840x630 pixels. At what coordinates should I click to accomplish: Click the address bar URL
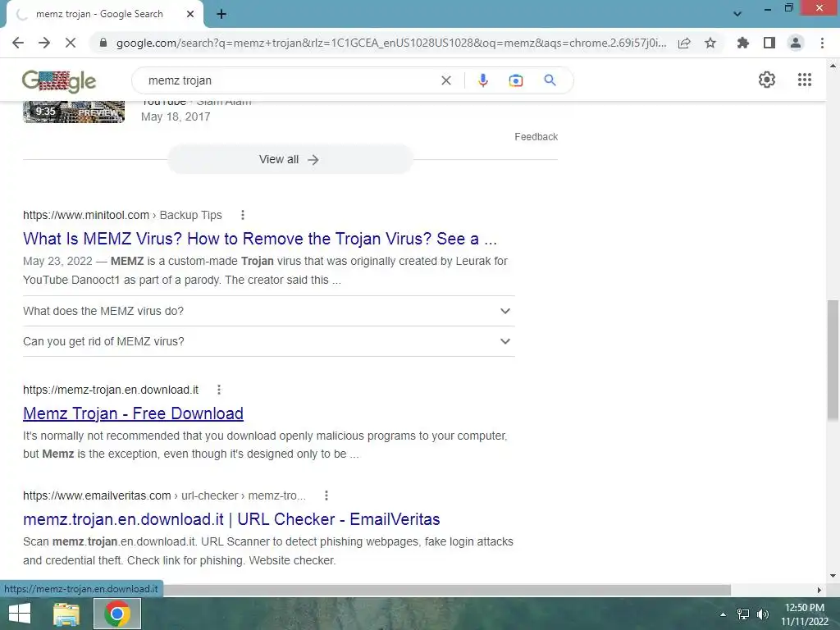click(x=391, y=43)
